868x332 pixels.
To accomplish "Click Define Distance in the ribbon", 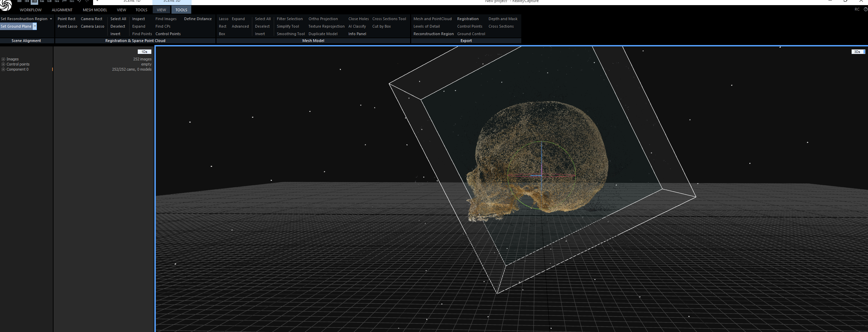I will pyautogui.click(x=198, y=19).
